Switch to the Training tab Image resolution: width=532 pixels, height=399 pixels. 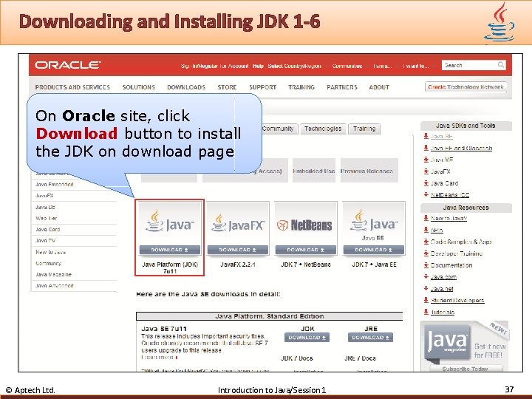tap(364, 129)
